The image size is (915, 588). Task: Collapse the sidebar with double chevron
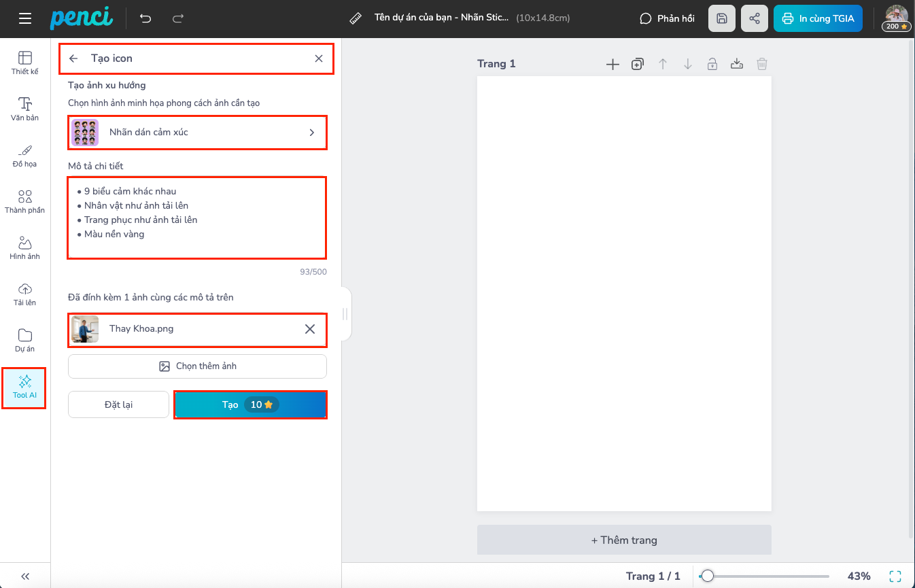tap(25, 576)
